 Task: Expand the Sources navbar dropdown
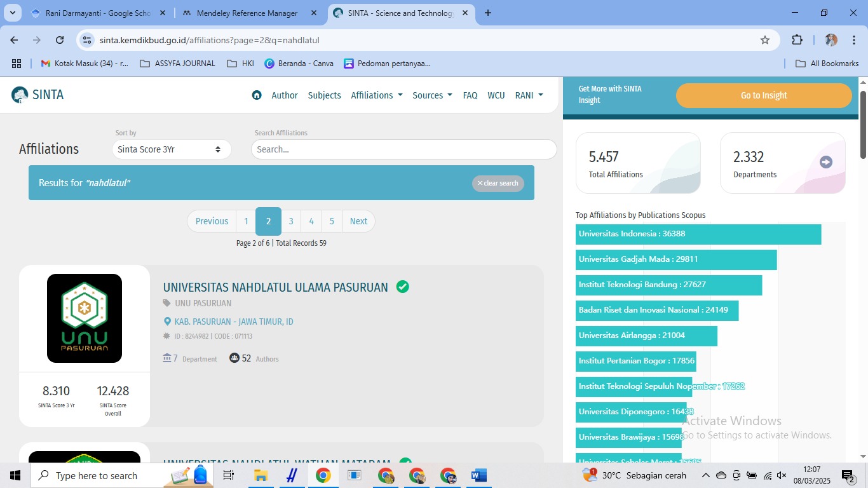point(432,95)
